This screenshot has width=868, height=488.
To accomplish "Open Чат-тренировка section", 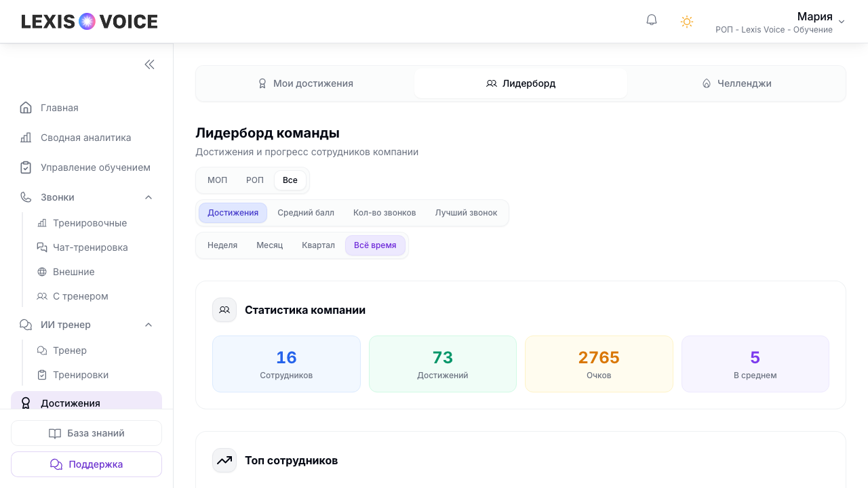I will (x=95, y=247).
